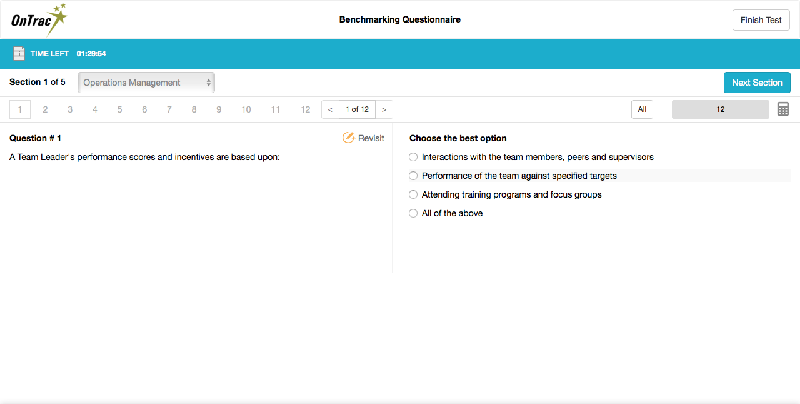Go to next question arrow
This screenshot has height=404, width=800.
(384, 109)
